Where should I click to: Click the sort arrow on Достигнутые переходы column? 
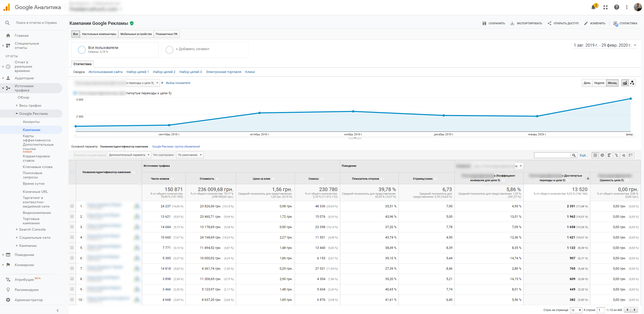588,178
